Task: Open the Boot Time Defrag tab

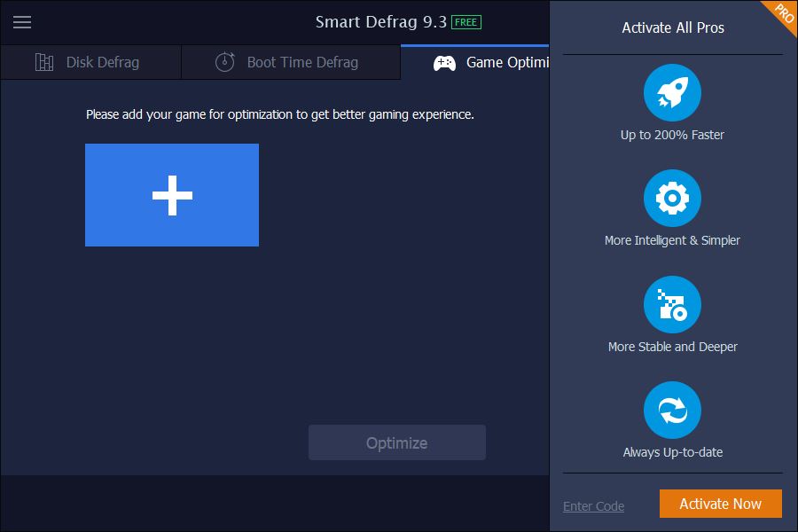Action: tap(291, 62)
